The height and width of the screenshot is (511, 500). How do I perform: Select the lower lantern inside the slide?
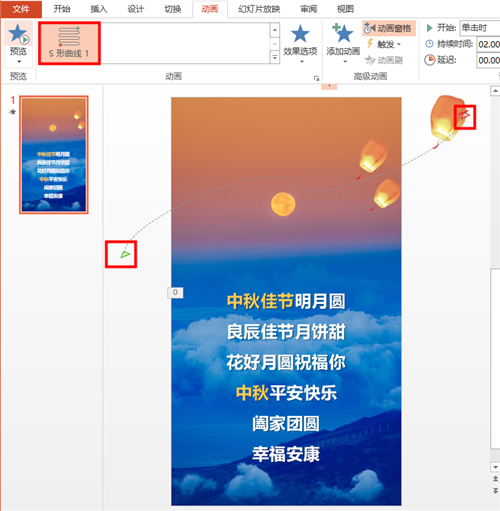(385, 194)
